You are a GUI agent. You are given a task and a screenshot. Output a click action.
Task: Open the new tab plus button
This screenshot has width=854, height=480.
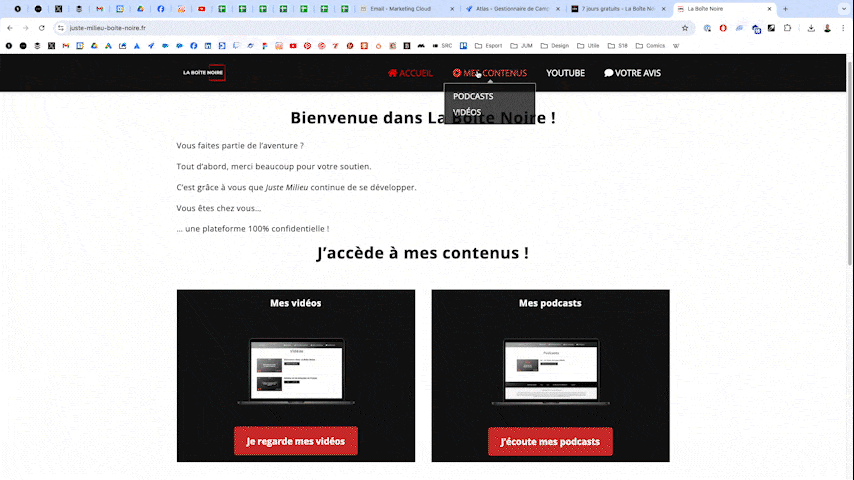click(x=786, y=9)
